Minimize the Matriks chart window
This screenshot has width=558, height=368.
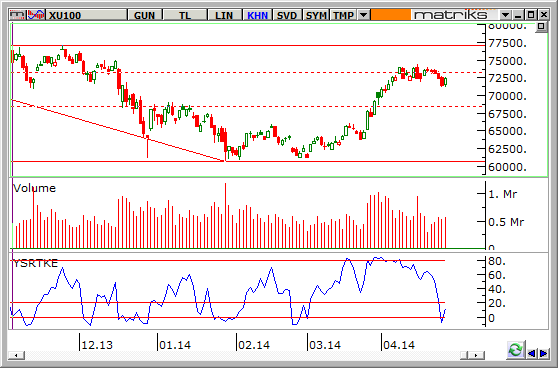pyautogui.click(x=518, y=15)
